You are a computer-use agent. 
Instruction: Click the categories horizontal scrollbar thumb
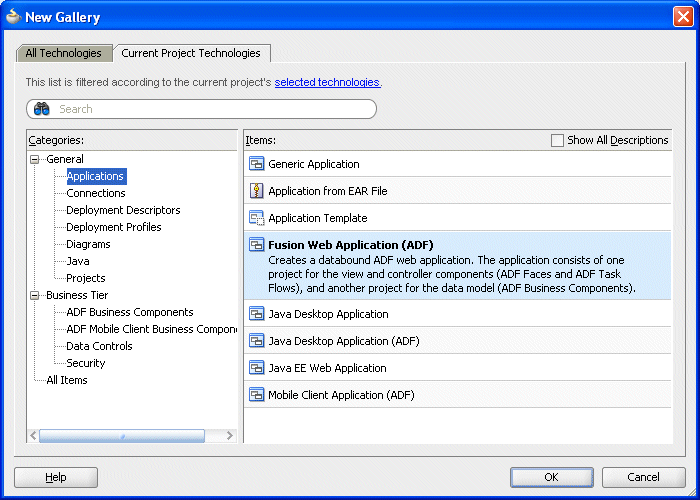(122, 436)
